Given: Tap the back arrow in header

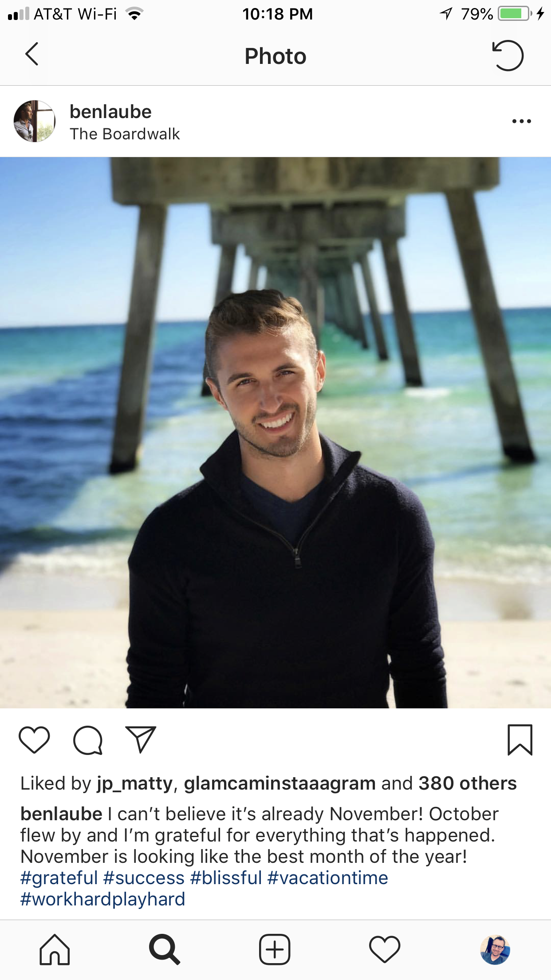Looking at the screenshot, I should pos(31,55).
